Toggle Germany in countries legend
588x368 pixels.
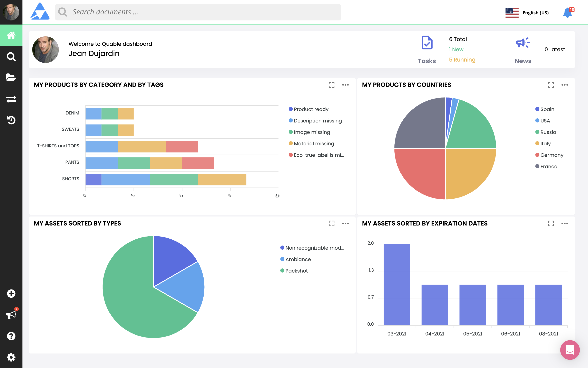point(549,155)
